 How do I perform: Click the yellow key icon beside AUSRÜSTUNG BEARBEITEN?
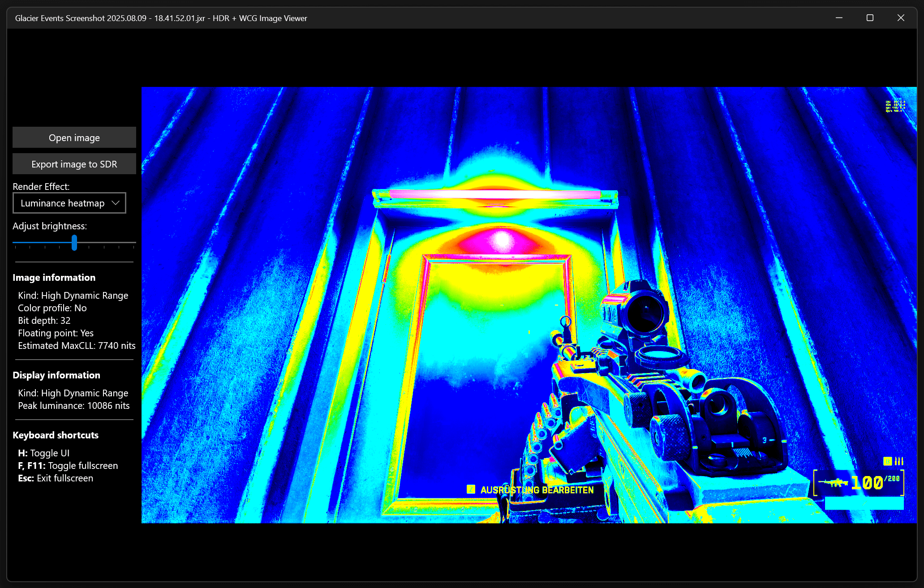pos(471,489)
